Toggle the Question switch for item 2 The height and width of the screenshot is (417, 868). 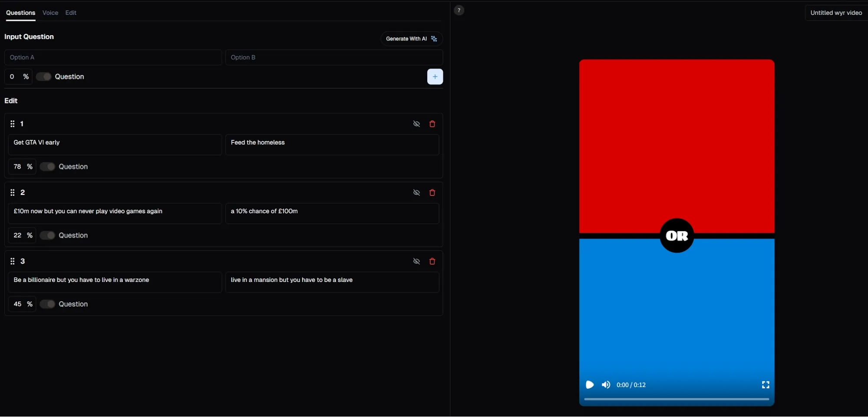tap(47, 235)
